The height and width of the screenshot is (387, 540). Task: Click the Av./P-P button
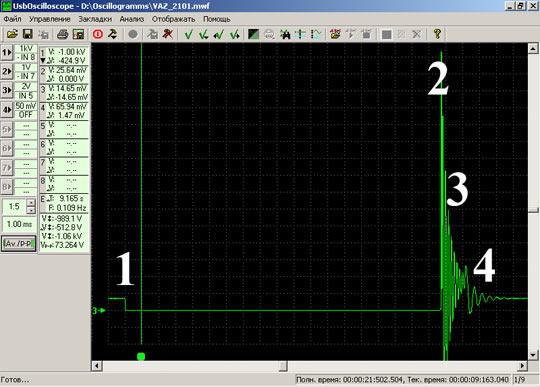(x=19, y=244)
